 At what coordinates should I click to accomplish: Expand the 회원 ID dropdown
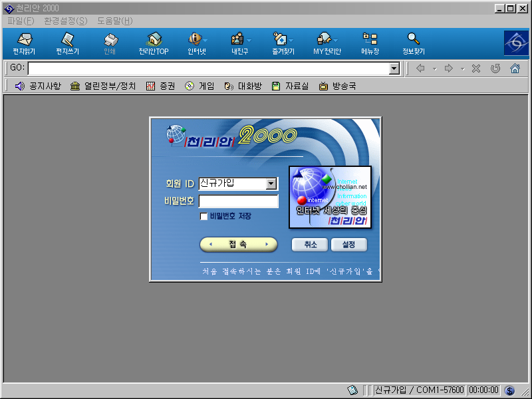(x=271, y=184)
